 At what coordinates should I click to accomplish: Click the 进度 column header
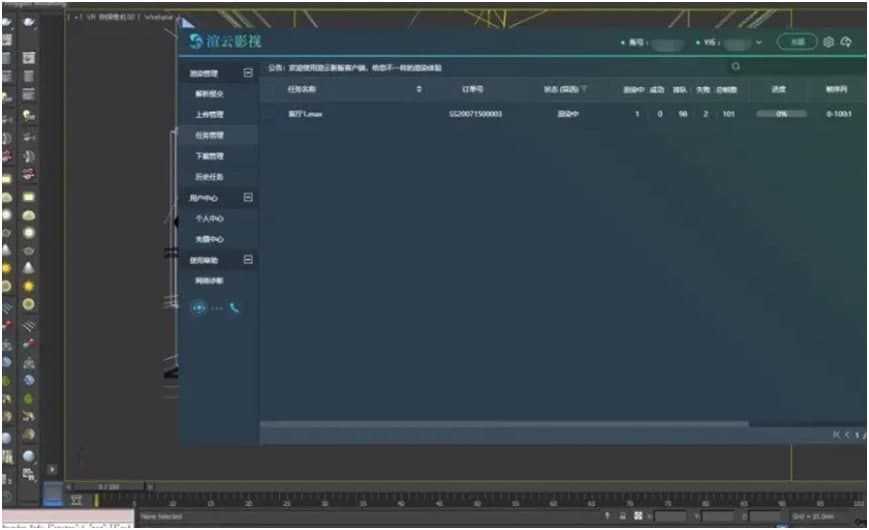[x=779, y=89]
